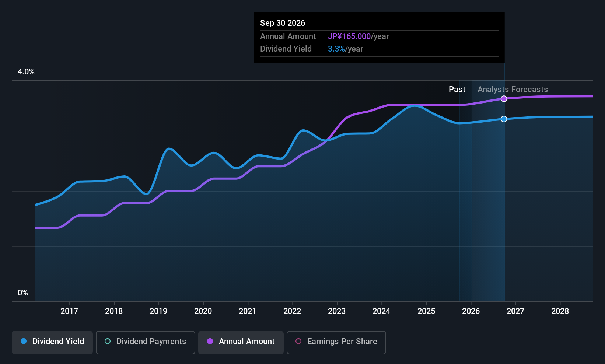Enable the Dividend Payments series
The width and height of the screenshot is (605, 364).
(146, 343)
